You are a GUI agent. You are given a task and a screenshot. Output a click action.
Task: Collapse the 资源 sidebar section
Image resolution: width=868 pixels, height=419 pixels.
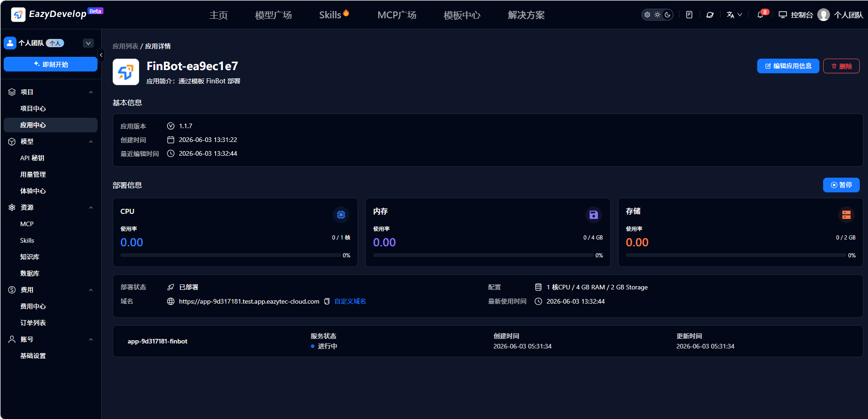[x=91, y=207]
